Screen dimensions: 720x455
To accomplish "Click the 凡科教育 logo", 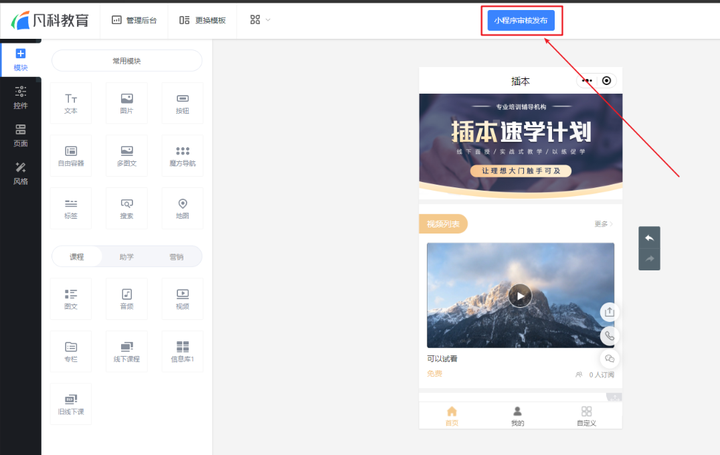I will pos(50,20).
